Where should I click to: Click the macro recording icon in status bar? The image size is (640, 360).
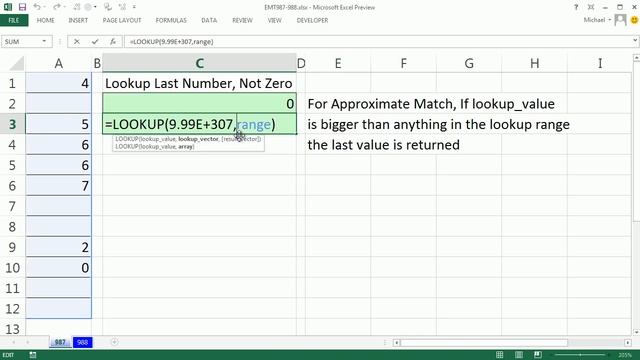point(33,355)
